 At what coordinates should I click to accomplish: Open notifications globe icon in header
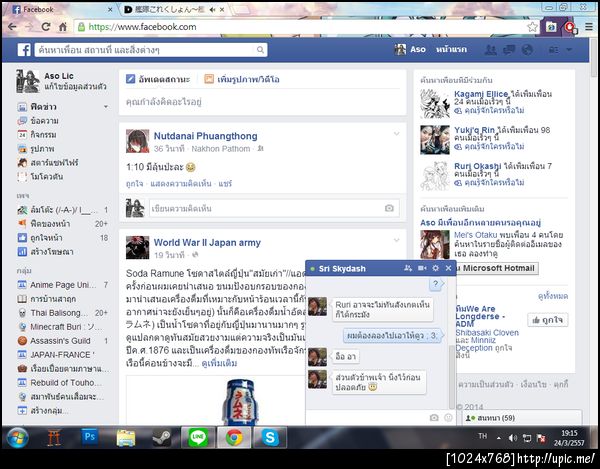(527, 49)
